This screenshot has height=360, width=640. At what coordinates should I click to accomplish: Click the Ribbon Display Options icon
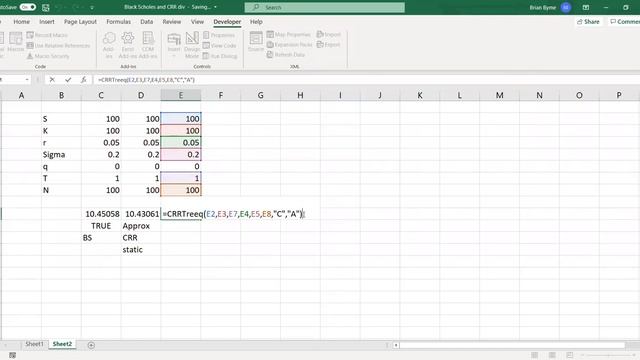coord(586,7)
